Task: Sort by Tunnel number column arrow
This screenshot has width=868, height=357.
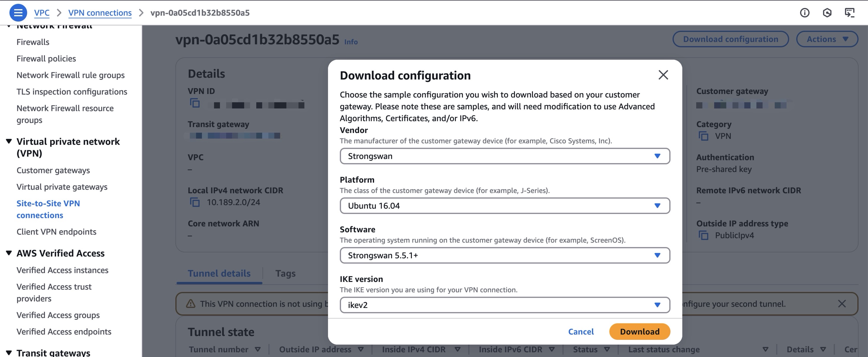Action: (258, 349)
